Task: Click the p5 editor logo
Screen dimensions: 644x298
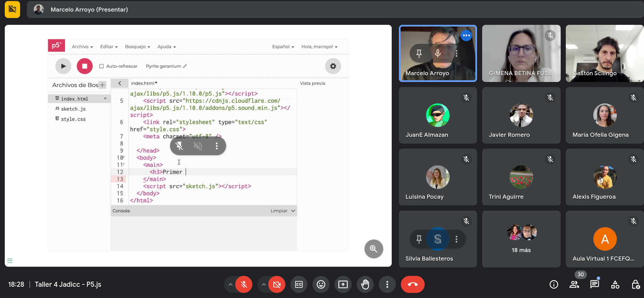Action: coord(56,46)
